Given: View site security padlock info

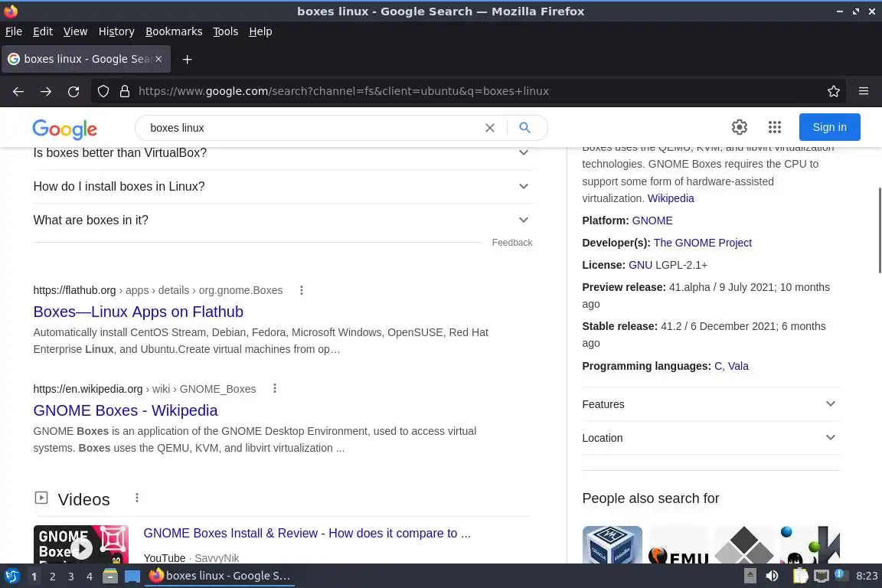Looking at the screenshot, I should pos(125,91).
